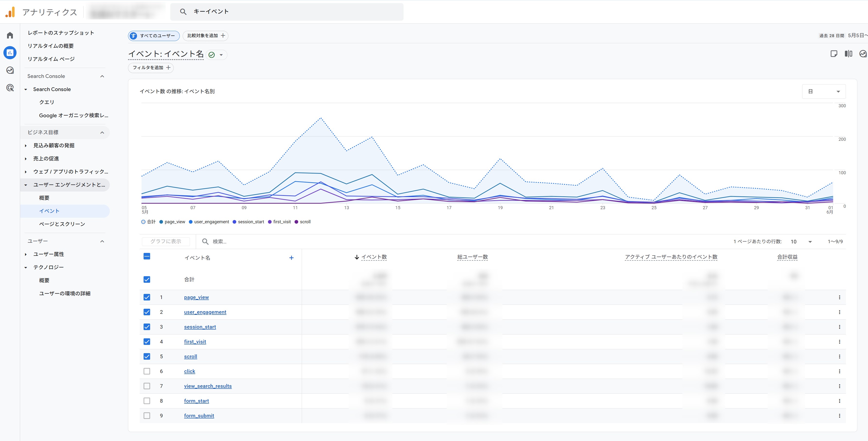Open the three-dot menu for page_view row

839,297
